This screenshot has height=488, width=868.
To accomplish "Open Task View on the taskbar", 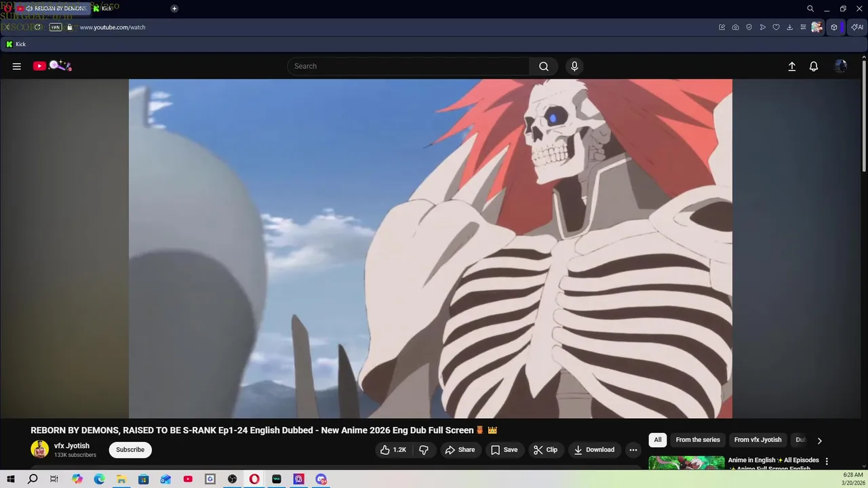I will click(x=54, y=479).
